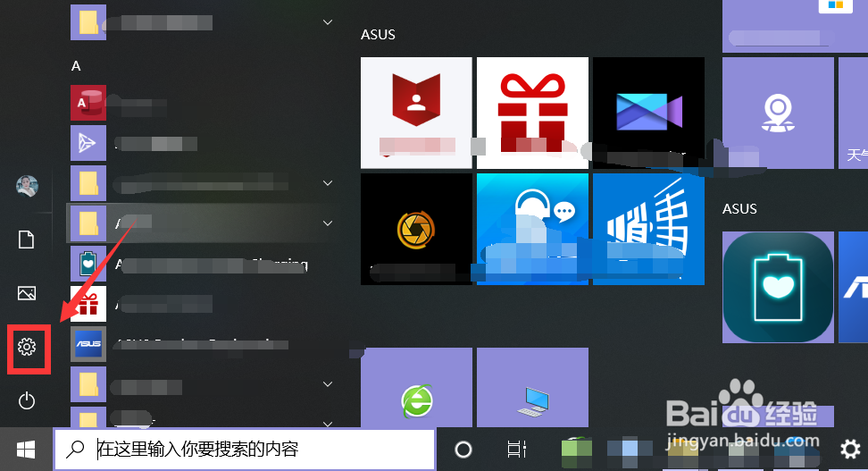Launch the app with the blue ASUS logo icon
Image resolution: width=868 pixels, height=471 pixels.
pos(88,344)
